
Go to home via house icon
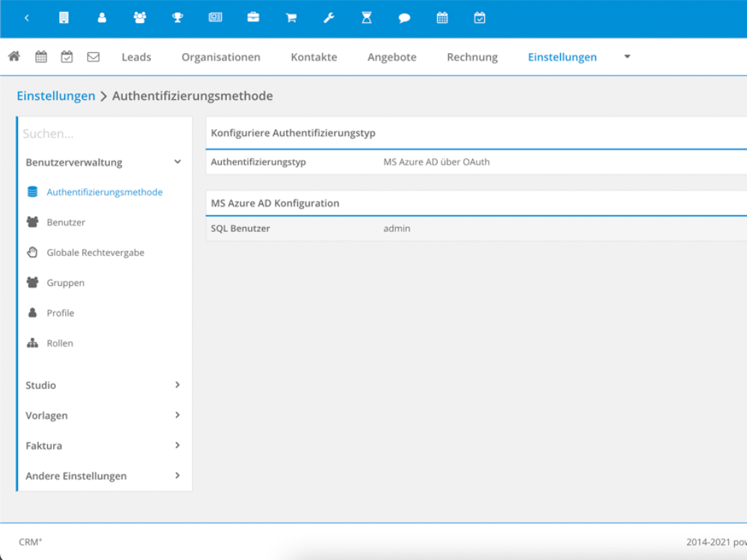[x=13, y=57]
